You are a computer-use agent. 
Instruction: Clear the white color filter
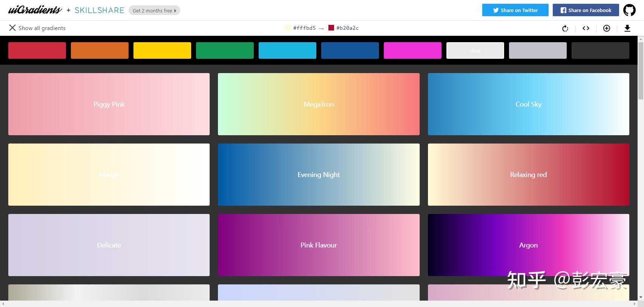pos(475,50)
